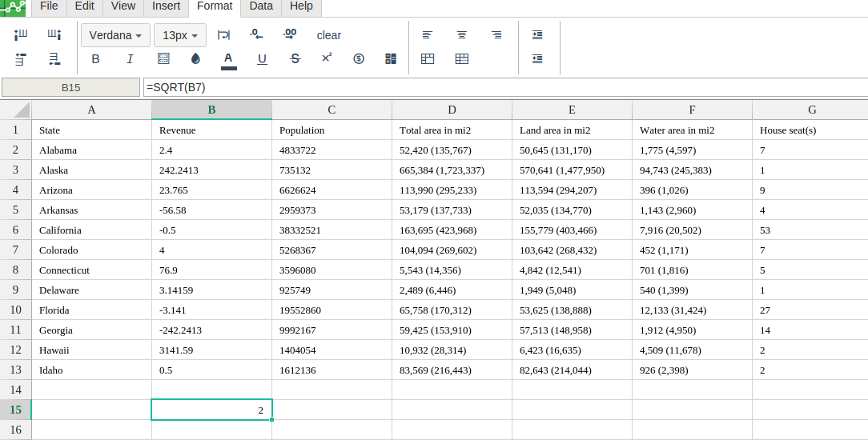Open the Verdana font family dropdown
868x440 pixels.
pyautogui.click(x=115, y=35)
